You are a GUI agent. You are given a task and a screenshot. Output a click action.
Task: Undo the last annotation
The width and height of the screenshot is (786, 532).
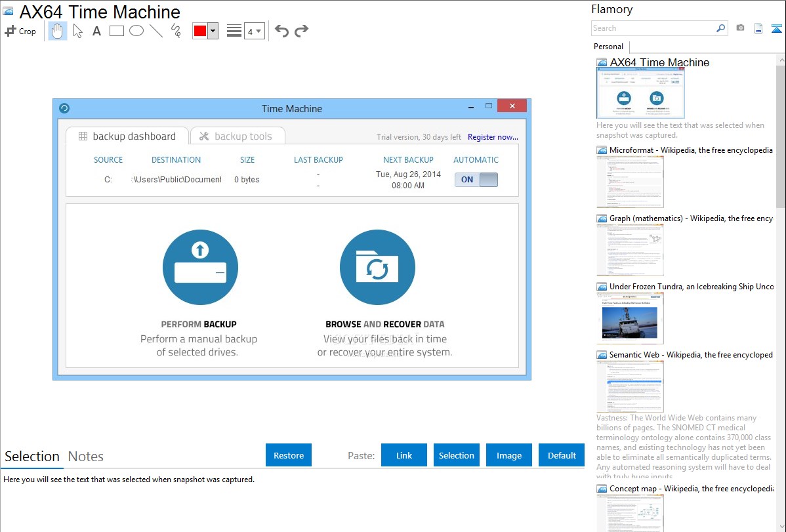[281, 31]
